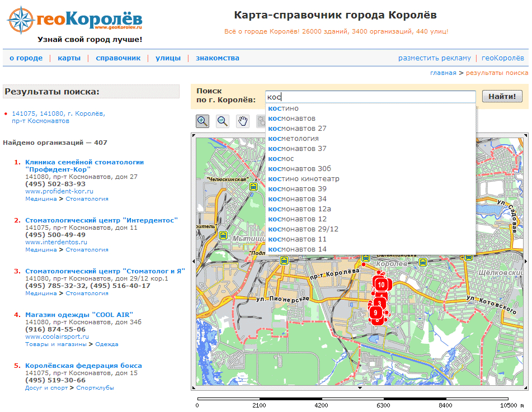532x412 pixels.
Task: Pan map south with bottom edge arrow
Action: tap(360, 387)
